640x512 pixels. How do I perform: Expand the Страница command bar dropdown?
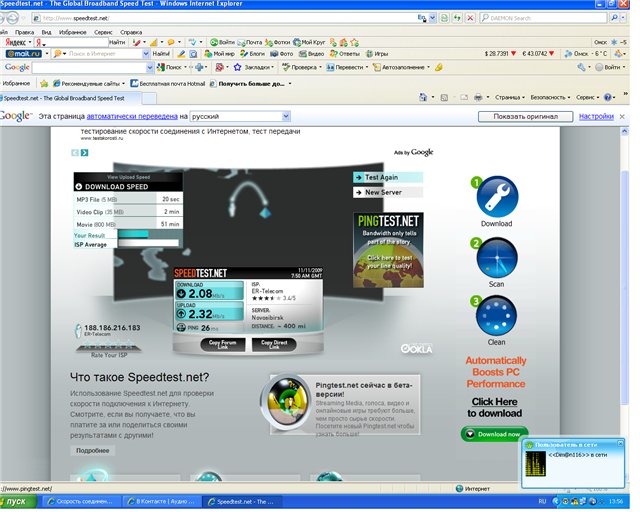click(x=509, y=97)
